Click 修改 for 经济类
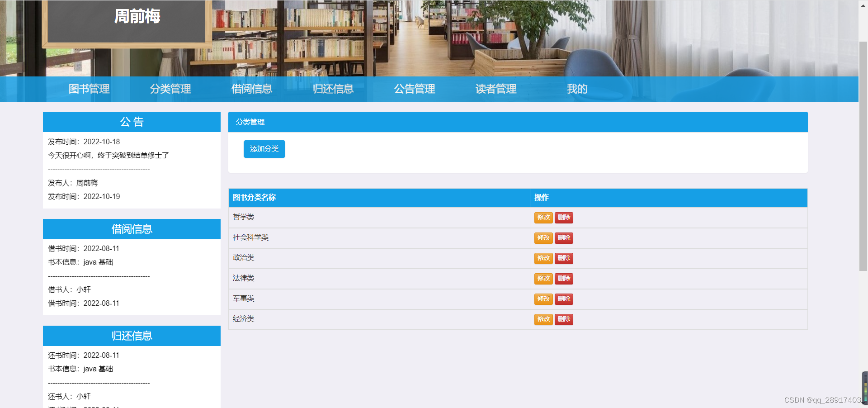The width and height of the screenshot is (868, 408). pyautogui.click(x=543, y=319)
